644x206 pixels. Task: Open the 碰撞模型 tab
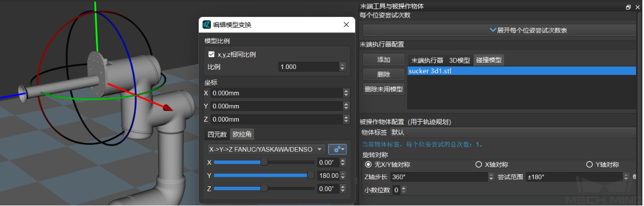pyautogui.click(x=489, y=60)
